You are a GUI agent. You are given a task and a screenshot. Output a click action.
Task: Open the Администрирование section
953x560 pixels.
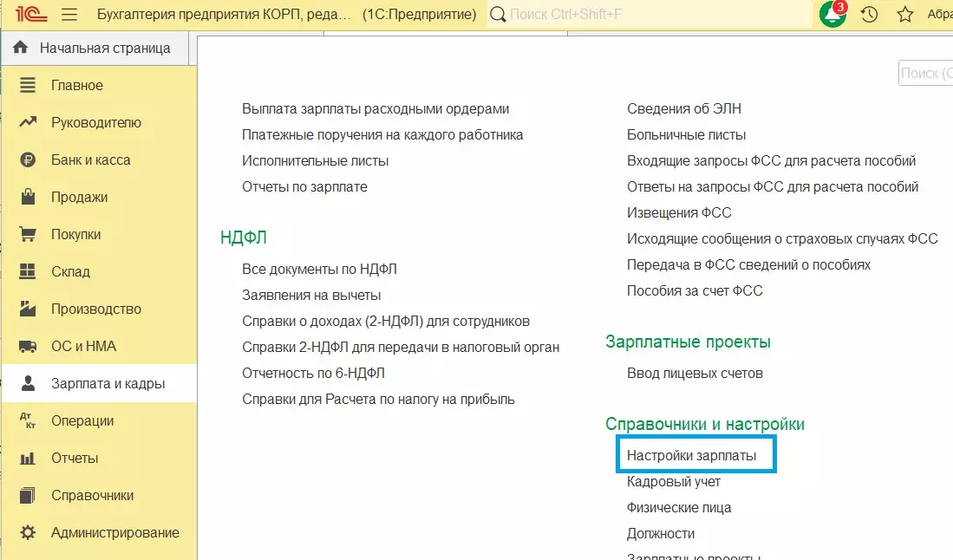click(x=99, y=532)
